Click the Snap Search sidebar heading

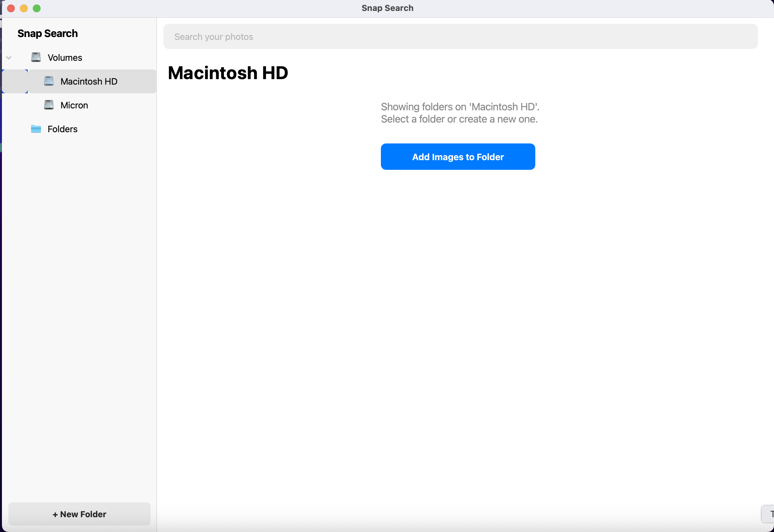point(48,33)
